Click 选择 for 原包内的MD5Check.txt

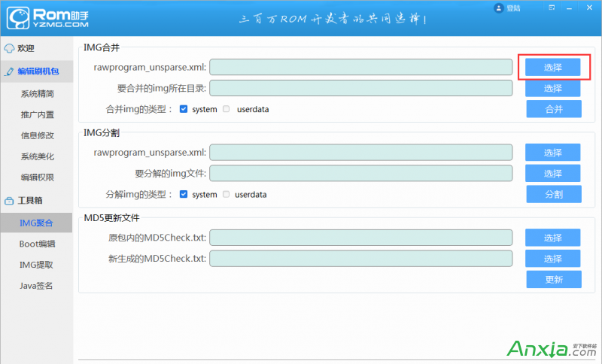click(x=553, y=238)
